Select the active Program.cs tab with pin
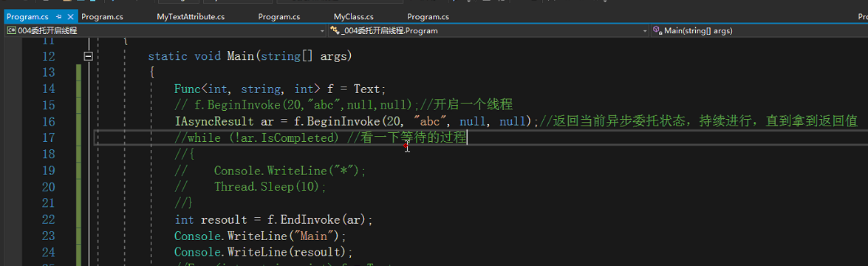The height and width of the screenshot is (266, 868). [x=40, y=16]
